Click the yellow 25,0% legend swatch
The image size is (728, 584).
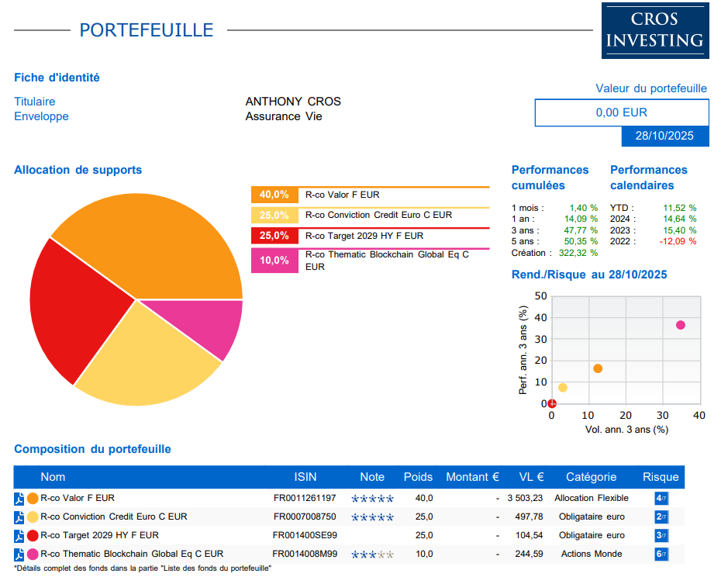pos(274,215)
